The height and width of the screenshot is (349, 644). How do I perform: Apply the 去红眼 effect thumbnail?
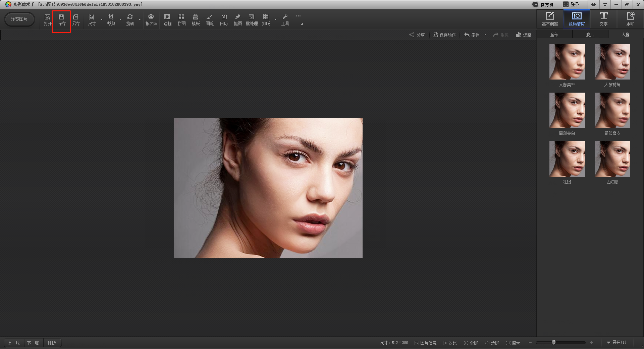tap(612, 159)
